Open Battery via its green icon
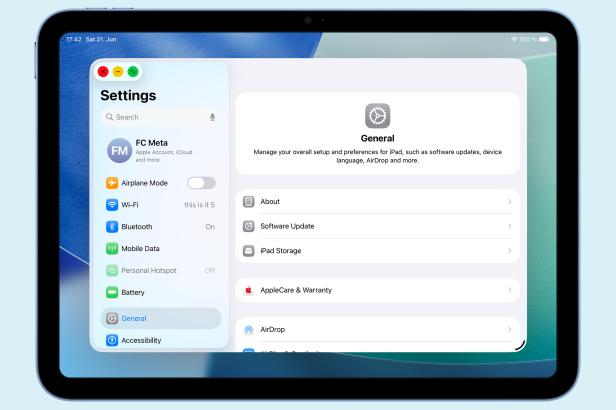This screenshot has height=410, width=616. coord(112,293)
